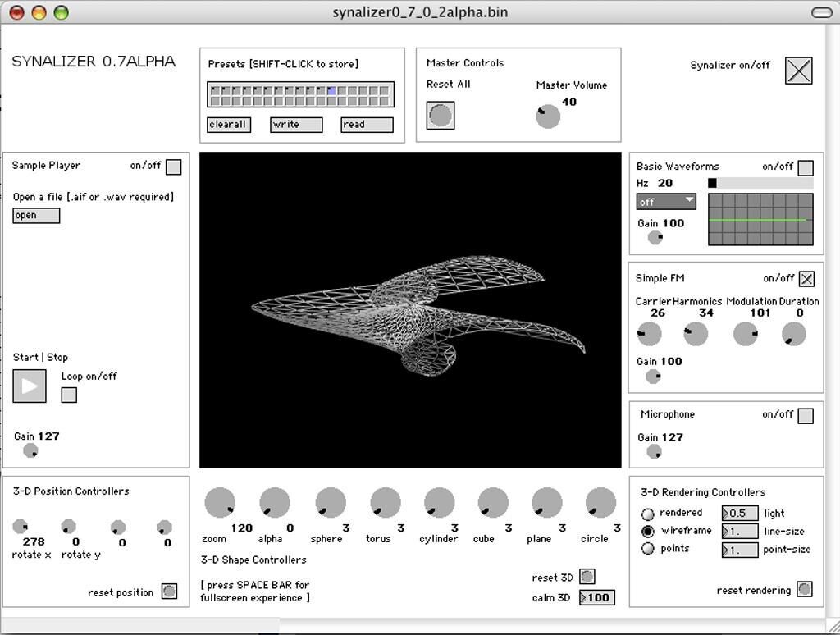This screenshot has height=635, width=840.
Task: Click the FM Modulation knob
Action: click(x=745, y=334)
